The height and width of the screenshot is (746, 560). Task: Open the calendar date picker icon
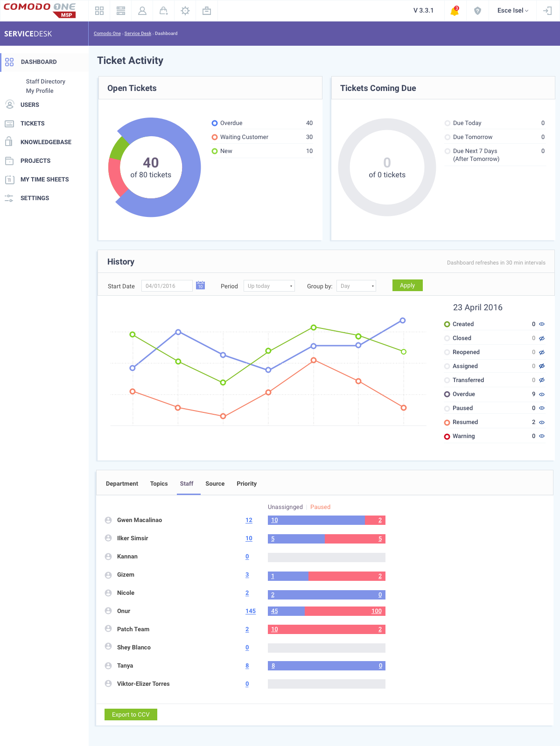(x=200, y=286)
